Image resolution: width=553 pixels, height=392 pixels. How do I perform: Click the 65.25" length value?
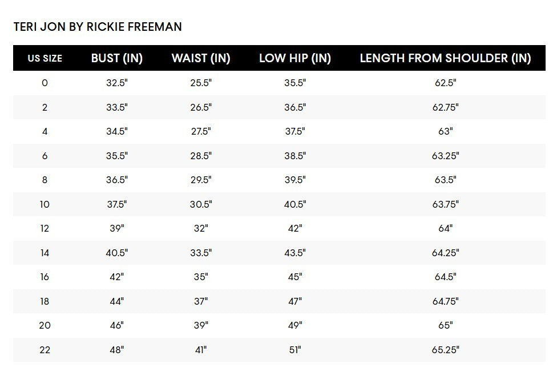click(446, 350)
